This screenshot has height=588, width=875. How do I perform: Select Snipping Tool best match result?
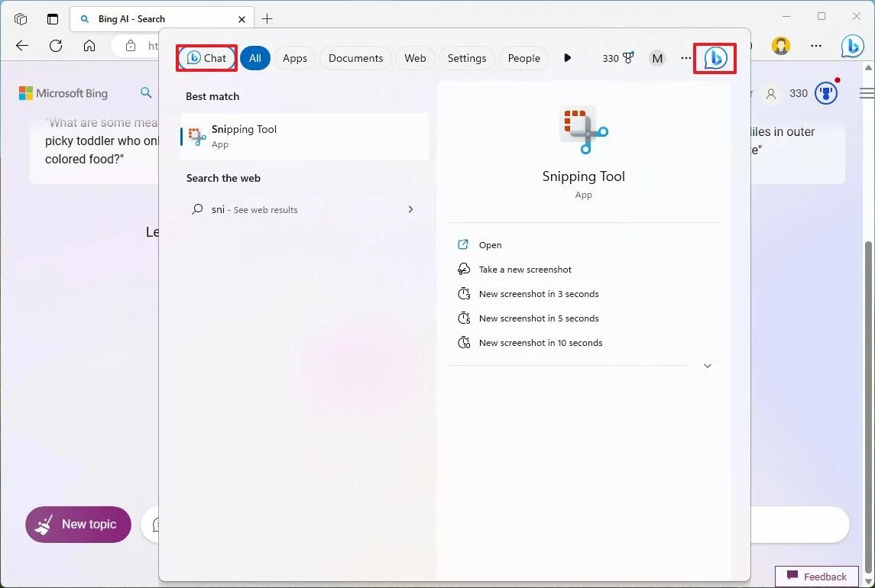(305, 137)
